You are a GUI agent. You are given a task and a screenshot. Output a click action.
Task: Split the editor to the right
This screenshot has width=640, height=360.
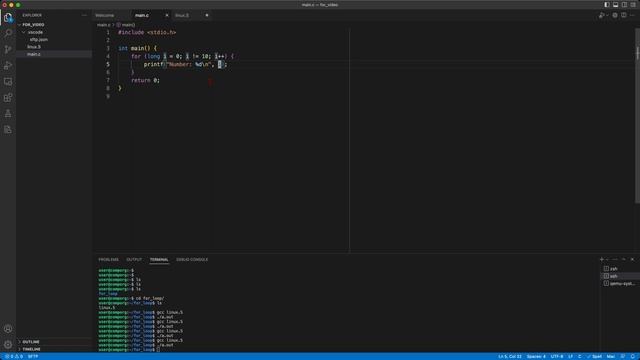tap(624, 15)
